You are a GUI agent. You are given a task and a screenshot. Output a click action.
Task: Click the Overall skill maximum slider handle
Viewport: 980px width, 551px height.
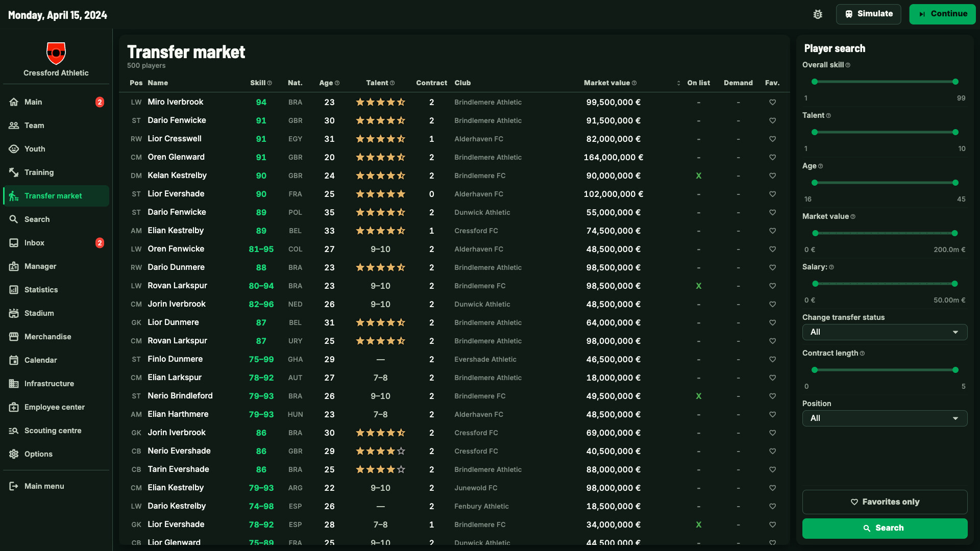(955, 82)
